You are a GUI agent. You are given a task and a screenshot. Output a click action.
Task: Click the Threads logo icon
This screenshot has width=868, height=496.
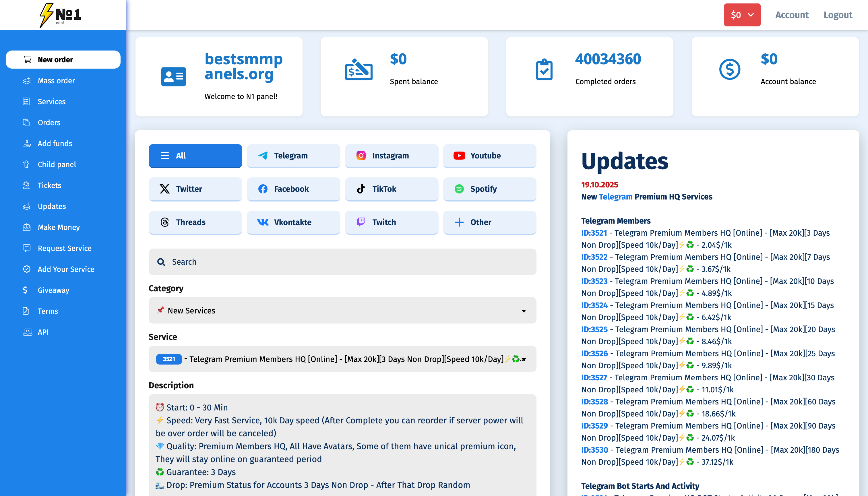(x=164, y=222)
